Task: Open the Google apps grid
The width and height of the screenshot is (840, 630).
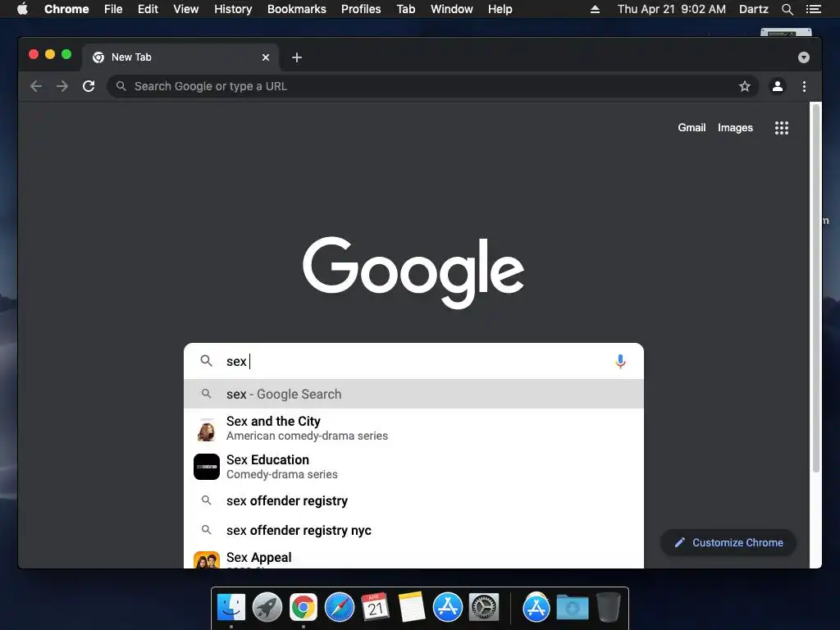Action: click(x=782, y=127)
